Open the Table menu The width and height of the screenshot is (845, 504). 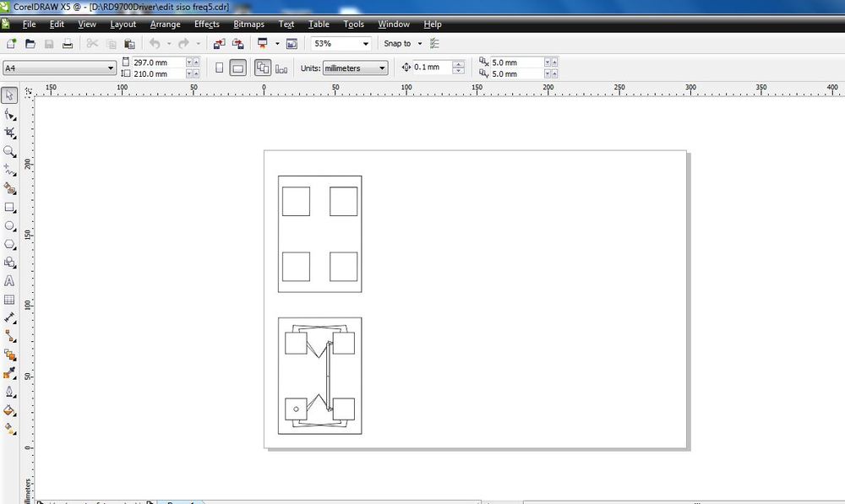coord(319,24)
